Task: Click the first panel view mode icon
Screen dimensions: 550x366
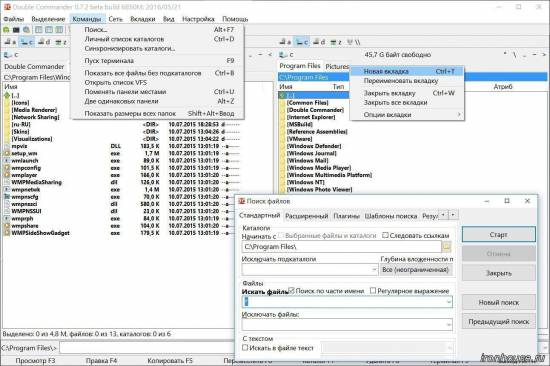Action: 39,30
